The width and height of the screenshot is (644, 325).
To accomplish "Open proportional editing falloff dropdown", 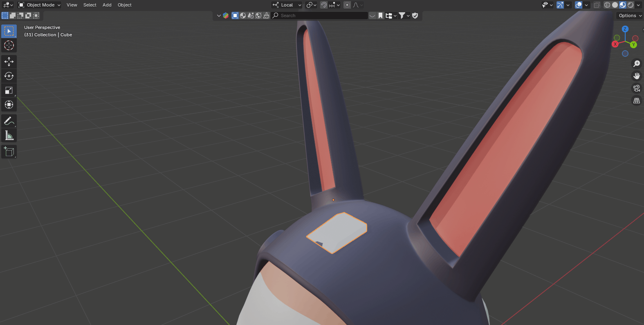I will [x=358, y=5].
